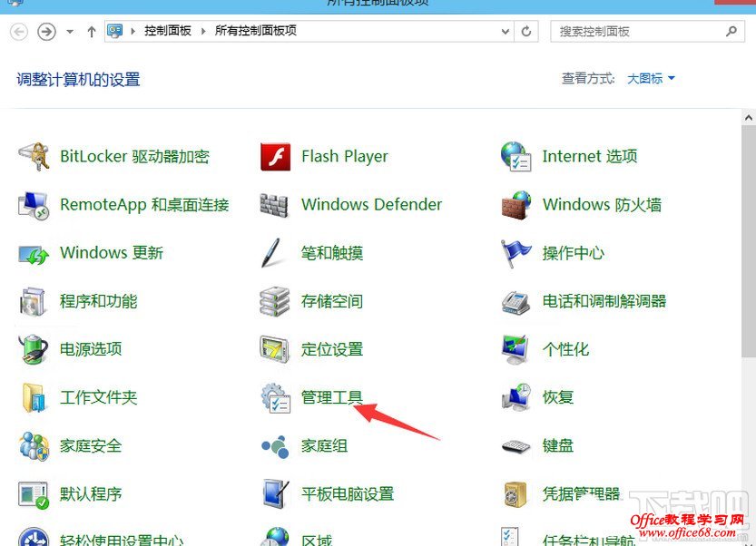Open the BitLocker drive encryption icon
The image size is (756, 546).
34,157
